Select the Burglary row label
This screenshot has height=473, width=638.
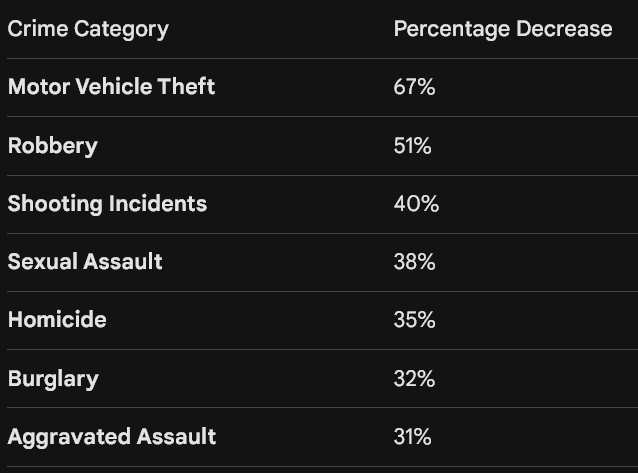pos(53,379)
